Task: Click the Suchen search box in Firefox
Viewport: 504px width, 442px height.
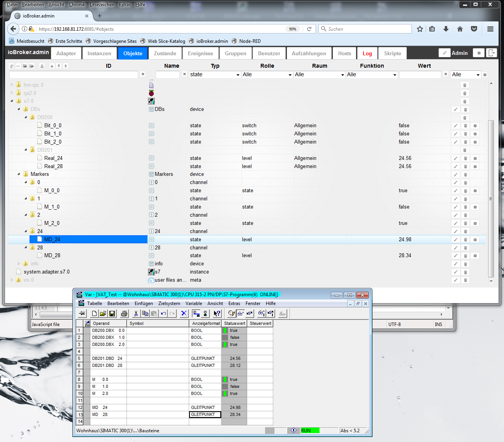Action: (365, 29)
